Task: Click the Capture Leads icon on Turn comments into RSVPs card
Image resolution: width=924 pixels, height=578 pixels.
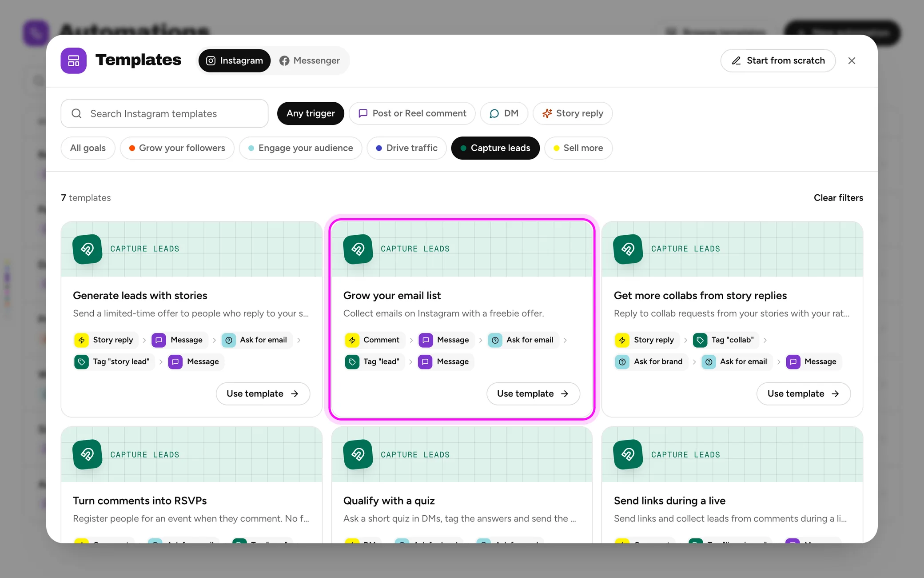Action: 88,454
